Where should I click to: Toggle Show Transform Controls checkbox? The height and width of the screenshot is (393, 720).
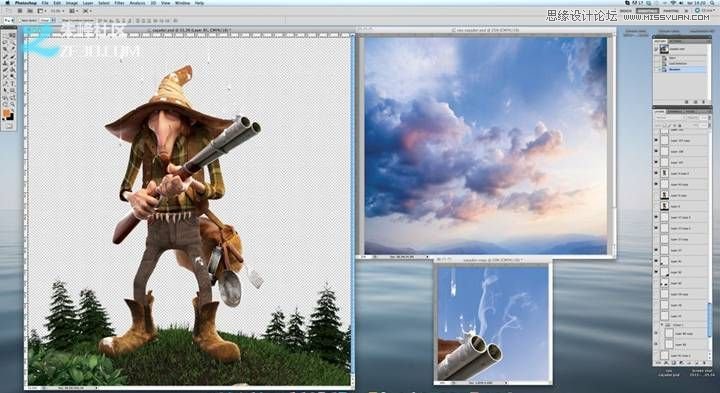(60, 20)
